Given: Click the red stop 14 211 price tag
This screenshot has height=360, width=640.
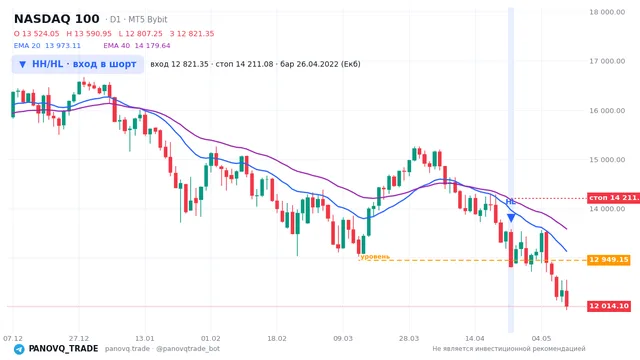Looking at the screenshot, I should tap(613, 198).
